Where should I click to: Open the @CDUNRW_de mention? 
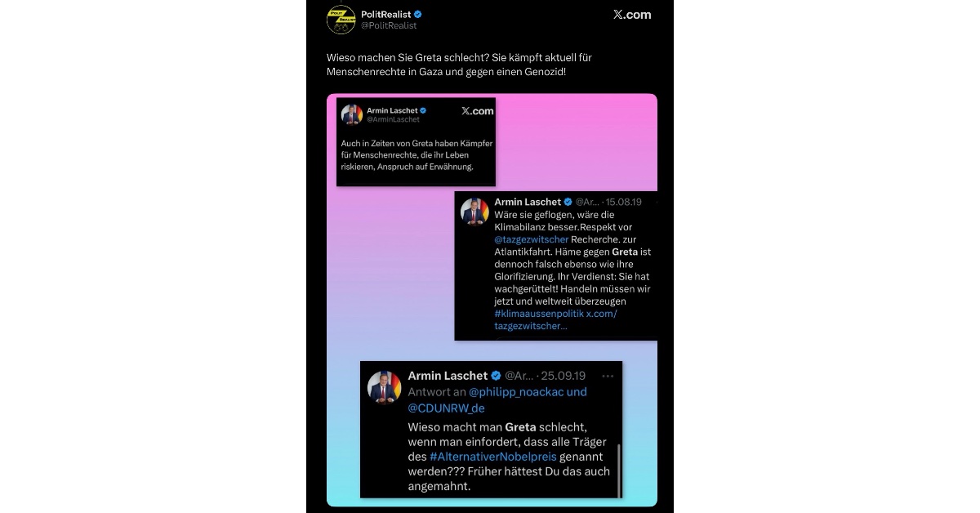click(x=446, y=408)
